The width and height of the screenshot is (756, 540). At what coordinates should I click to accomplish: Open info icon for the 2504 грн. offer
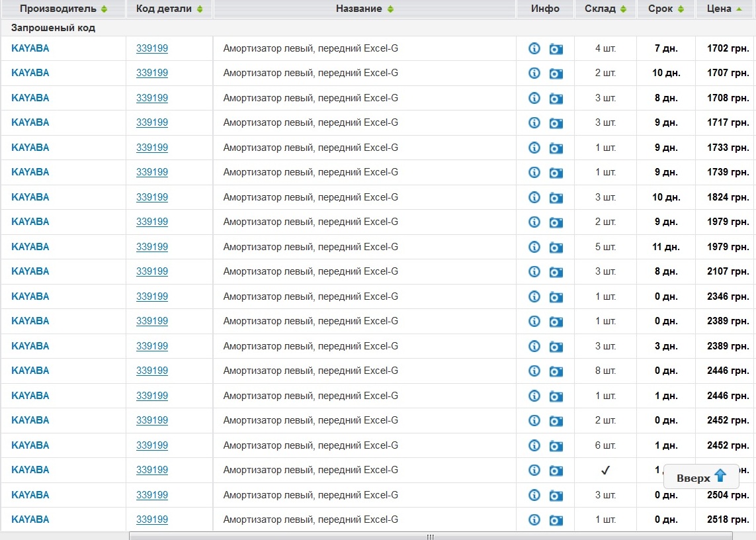click(534, 495)
